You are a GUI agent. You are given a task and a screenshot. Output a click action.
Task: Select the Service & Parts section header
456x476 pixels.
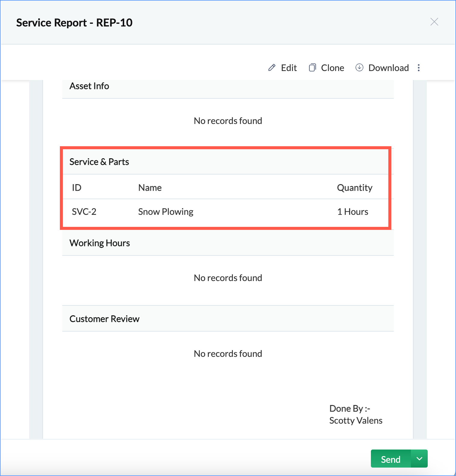[99, 162]
